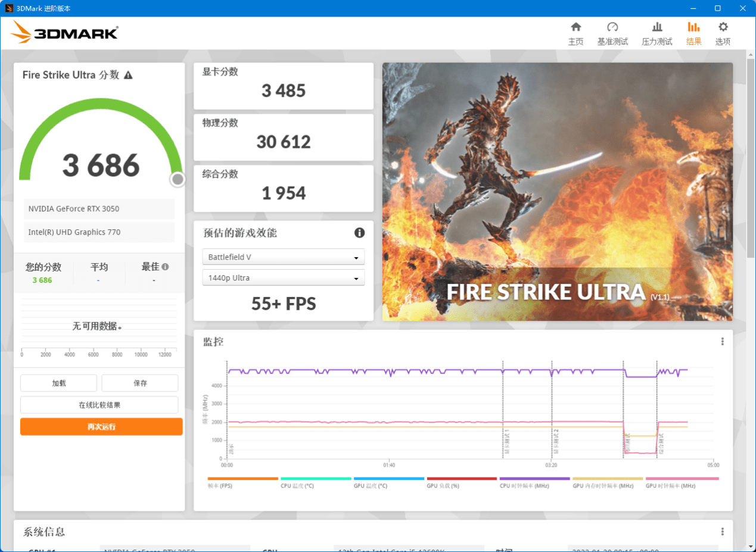Image resolution: width=756 pixels, height=552 pixels.
Task: Open the 1440p Ultra resolution dropdown
Action: point(283,277)
